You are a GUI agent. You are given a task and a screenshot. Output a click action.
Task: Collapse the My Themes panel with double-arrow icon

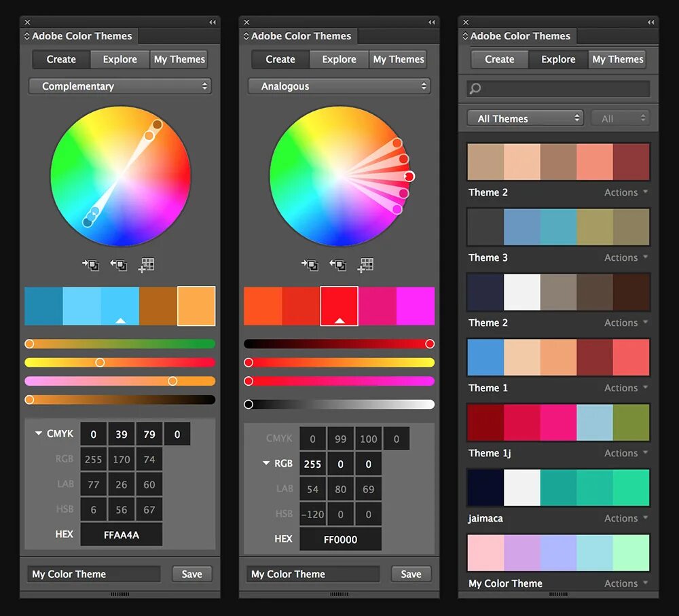coord(650,22)
